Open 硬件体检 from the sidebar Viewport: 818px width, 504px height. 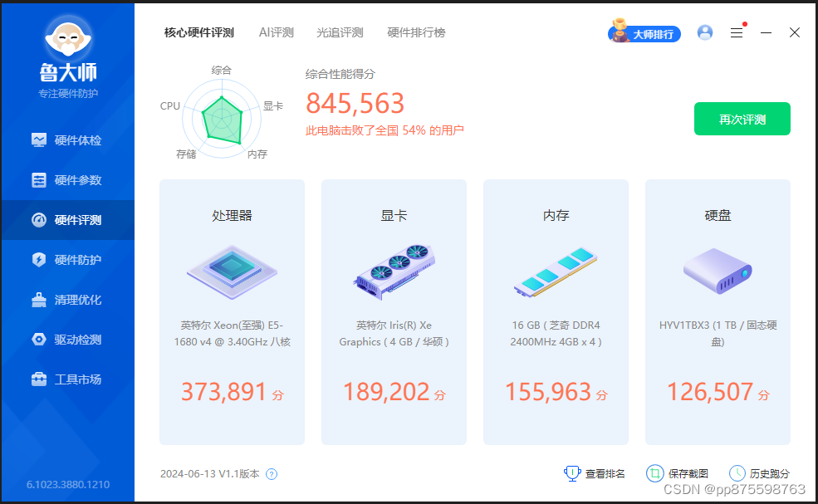(66, 140)
